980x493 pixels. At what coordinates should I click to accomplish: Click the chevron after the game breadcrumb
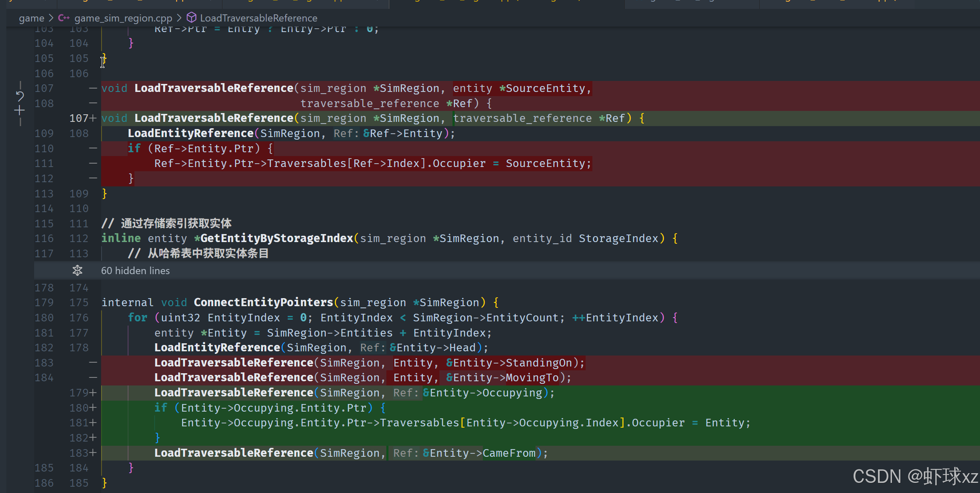click(51, 18)
